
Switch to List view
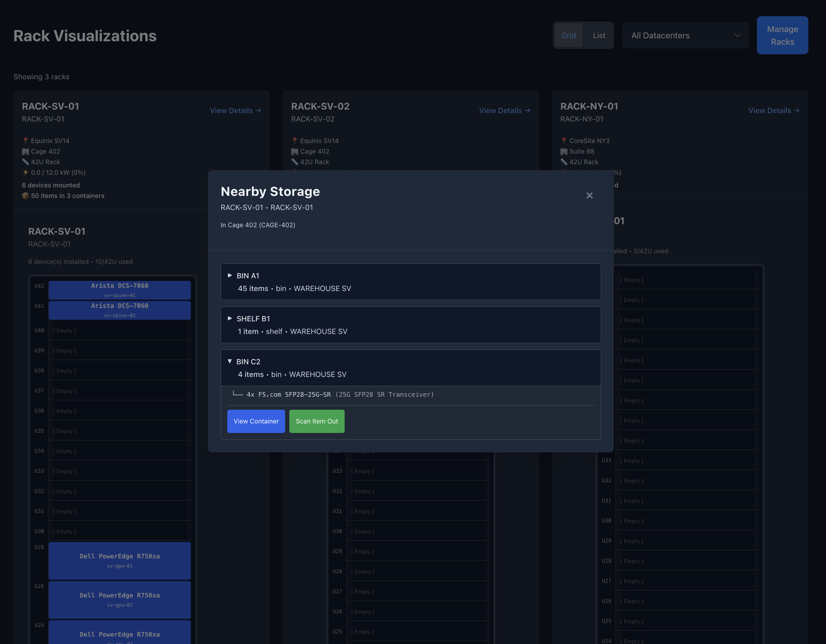(x=599, y=35)
